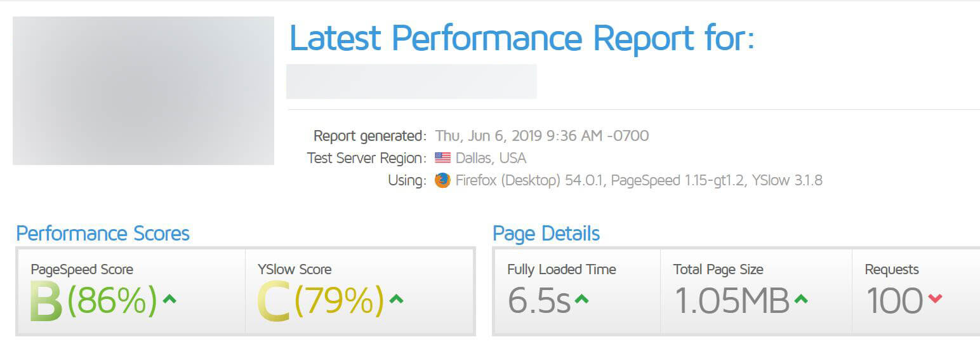Viewport: 980px width, 344px height.
Task: Click the Fully Loaded Time label
Action: (561, 269)
